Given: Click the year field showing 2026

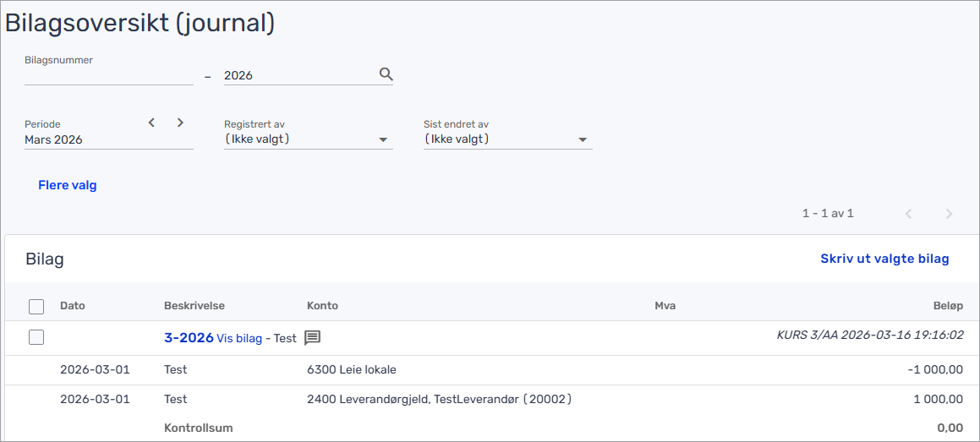Looking at the screenshot, I should pos(296,75).
